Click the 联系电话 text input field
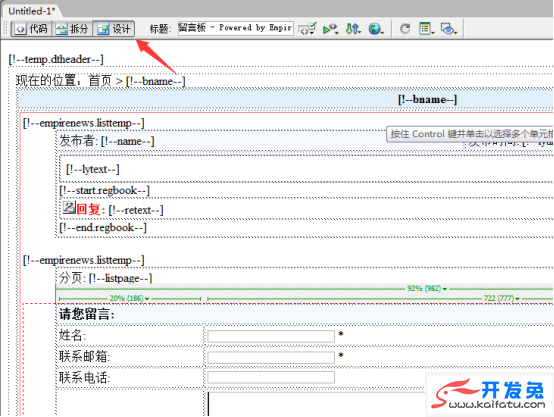The height and width of the screenshot is (417, 554). point(271,377)
